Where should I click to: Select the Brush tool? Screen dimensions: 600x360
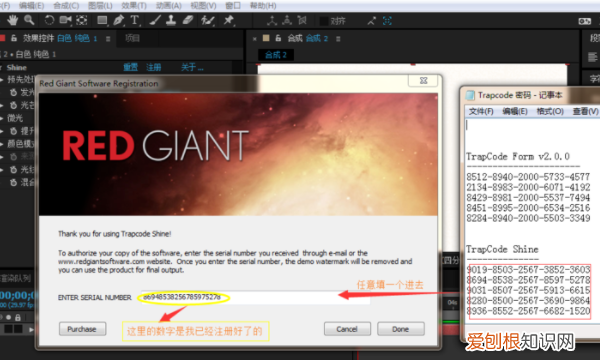pos(155,20)
